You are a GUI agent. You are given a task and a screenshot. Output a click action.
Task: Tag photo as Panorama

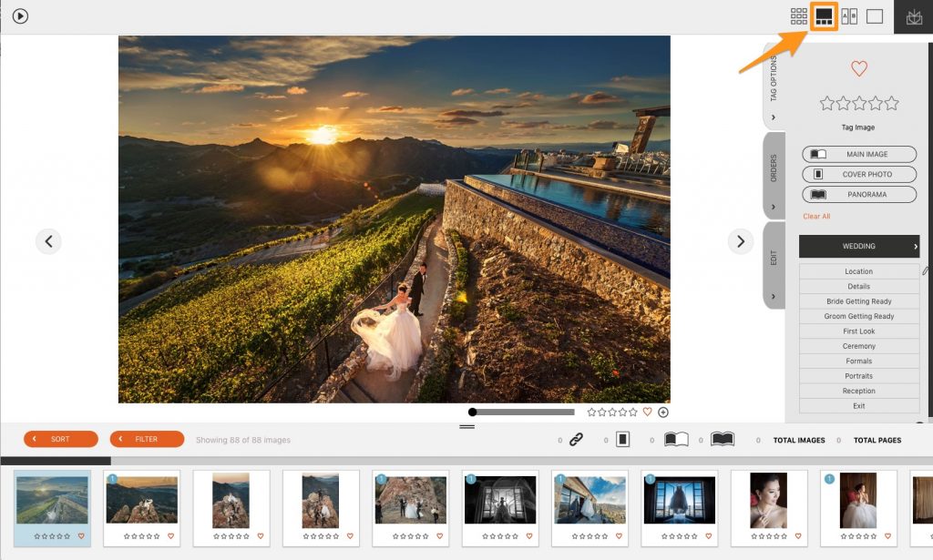click(x=859, y=194)
